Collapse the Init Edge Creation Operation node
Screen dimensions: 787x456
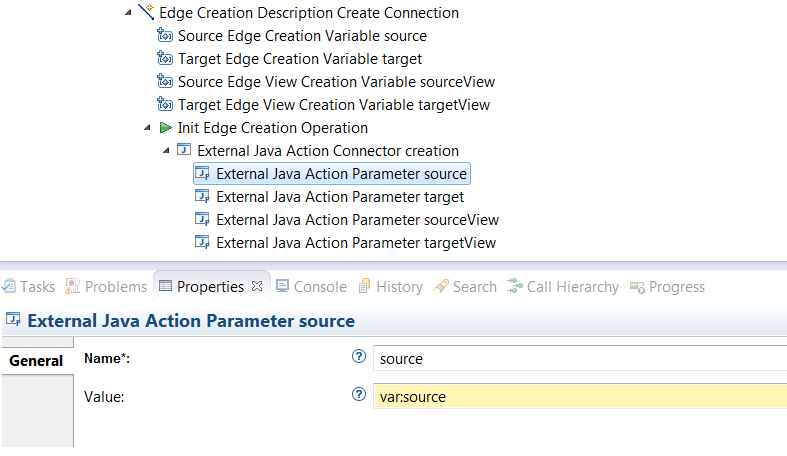tap(147, 128)
